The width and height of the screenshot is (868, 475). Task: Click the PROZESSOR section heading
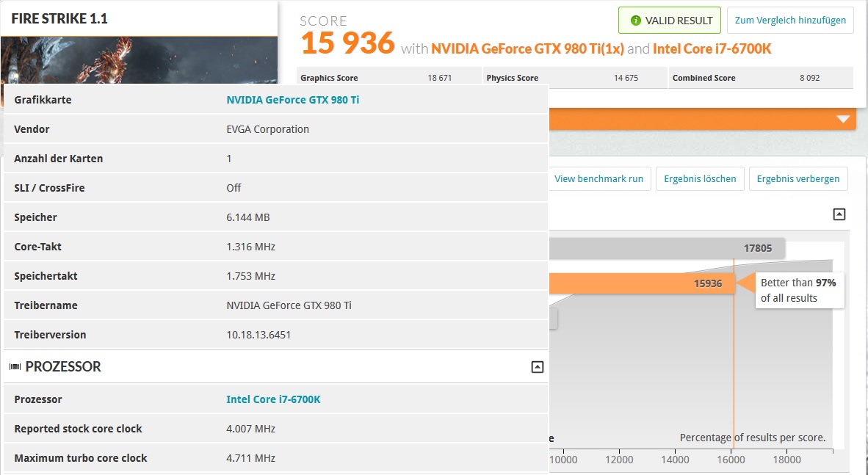click(63, 366)
